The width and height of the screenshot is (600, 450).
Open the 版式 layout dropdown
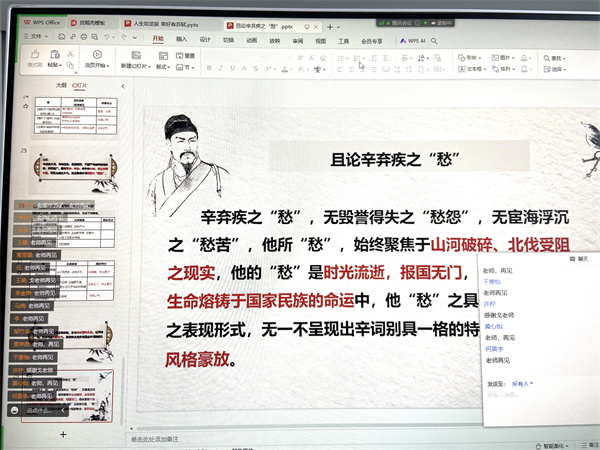point(163,67)
